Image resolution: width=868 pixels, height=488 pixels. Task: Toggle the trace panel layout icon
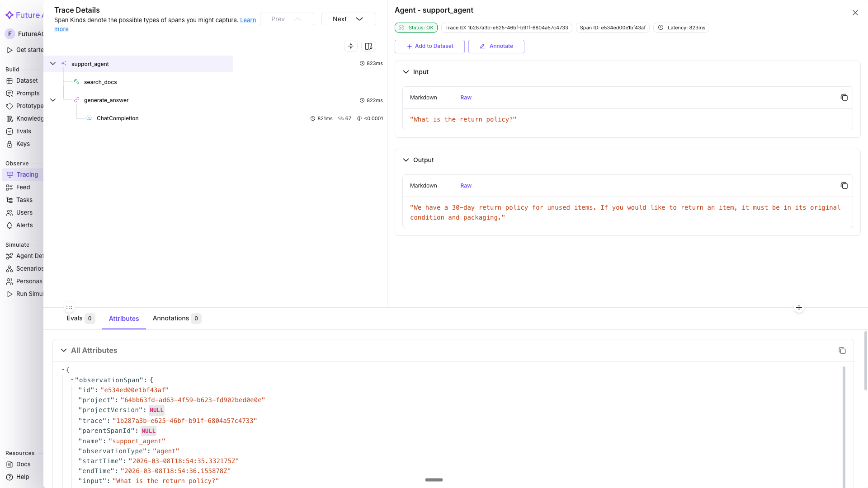pyautogui.click(x=368, y=46)
